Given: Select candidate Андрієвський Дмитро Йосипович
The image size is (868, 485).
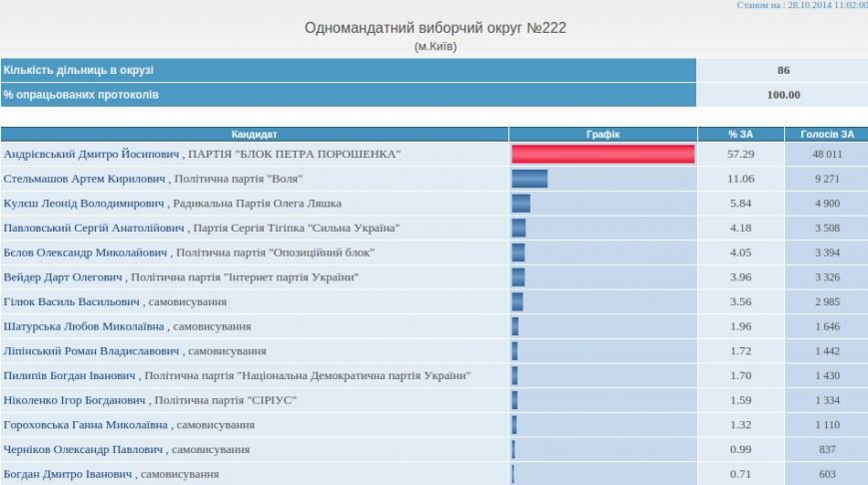Looking at the screenshot, I should click(x=91, y=154).
